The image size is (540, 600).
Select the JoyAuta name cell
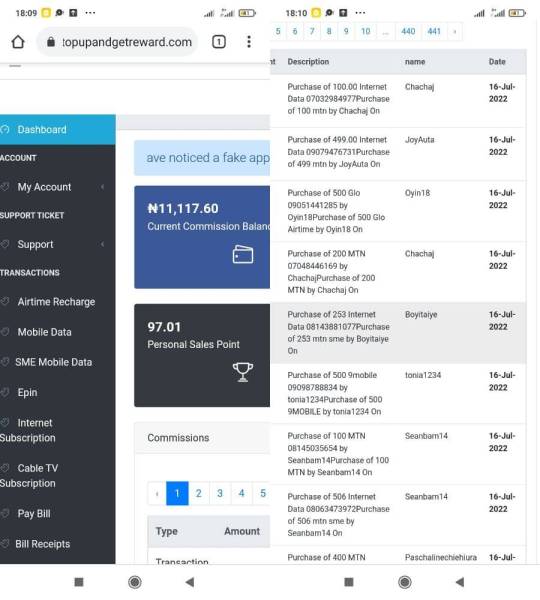click(x=419, y=140)
